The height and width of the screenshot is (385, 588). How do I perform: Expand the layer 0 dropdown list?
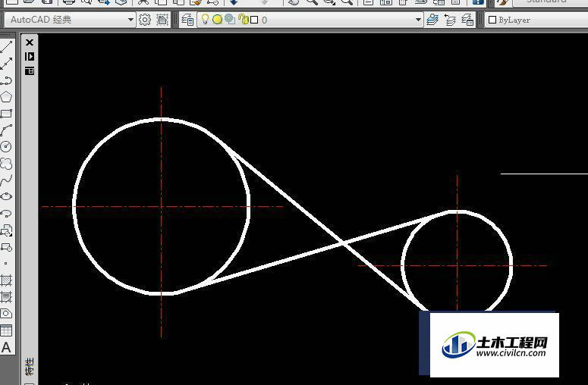click(x=418, y=20)
